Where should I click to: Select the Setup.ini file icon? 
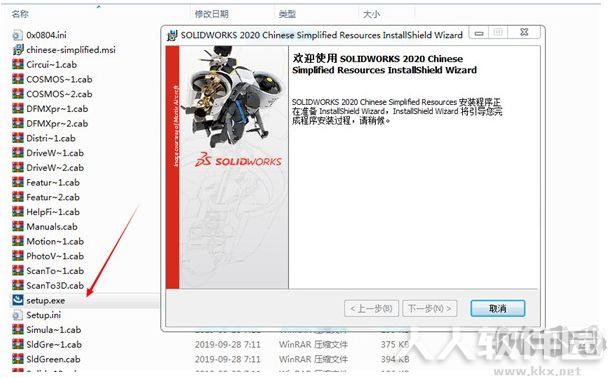[17, 315]
